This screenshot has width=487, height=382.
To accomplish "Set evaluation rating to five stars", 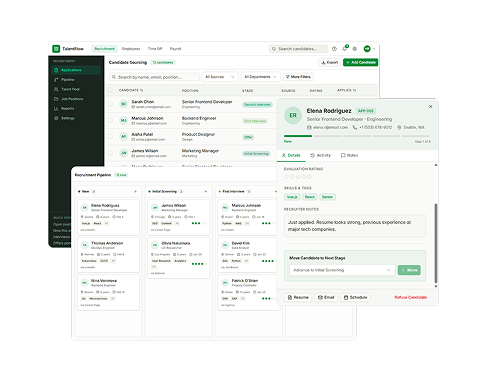I will (310, 177).
